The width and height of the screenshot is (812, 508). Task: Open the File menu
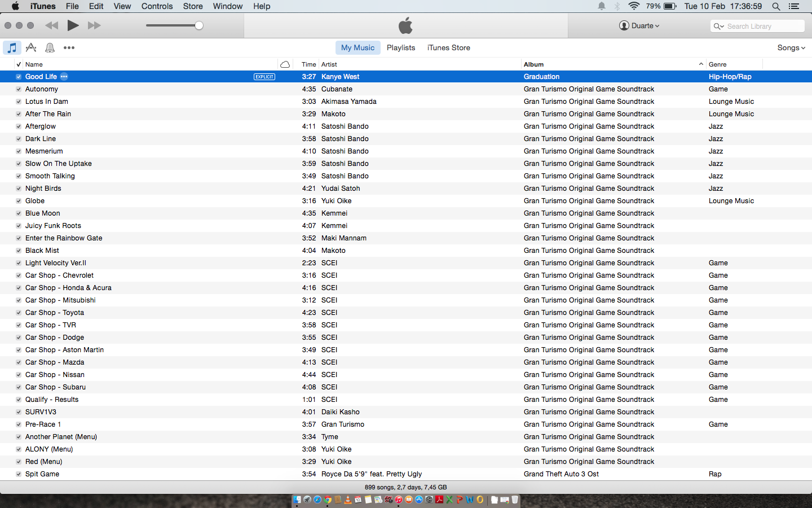coord(72,6)
